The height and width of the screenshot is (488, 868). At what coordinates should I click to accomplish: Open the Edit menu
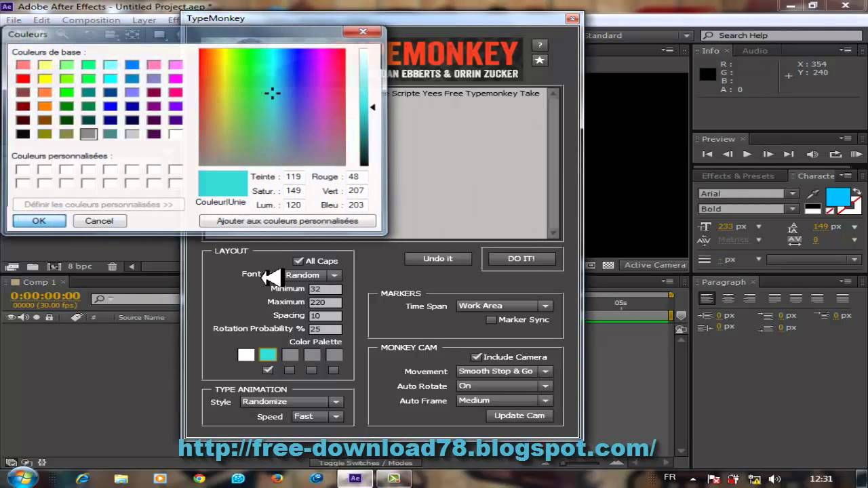coord(41,20)
